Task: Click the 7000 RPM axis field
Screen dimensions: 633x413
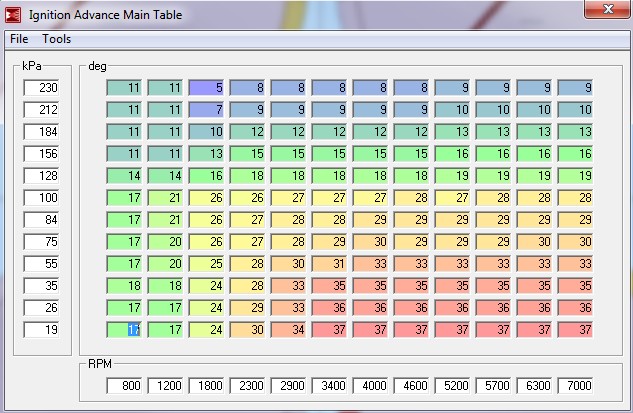Action: tap(575, 386)
